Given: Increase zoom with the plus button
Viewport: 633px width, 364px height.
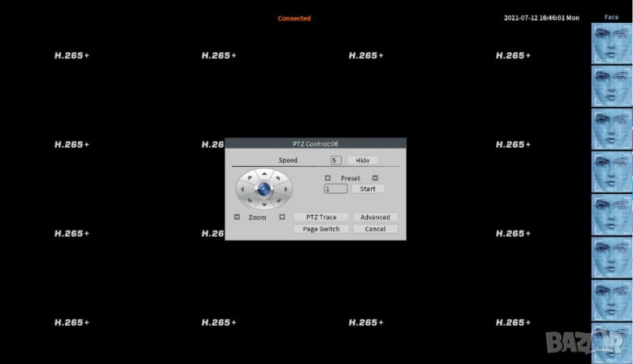Looking at the screenshot, I should pos(282,217).
